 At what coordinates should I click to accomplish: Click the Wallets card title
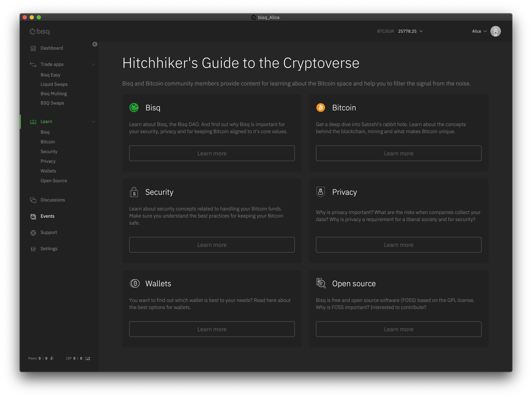point(158,283)
